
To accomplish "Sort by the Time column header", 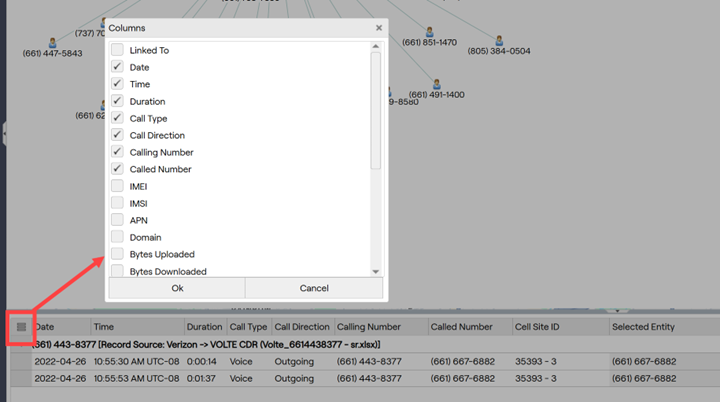I will coord(137,327).
